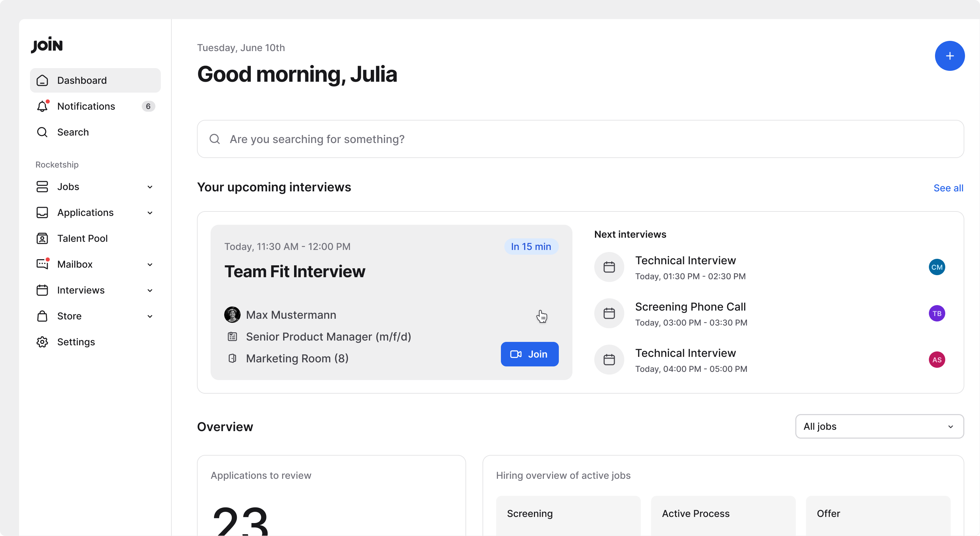Screen dimensions: 980x536
Task: Click the Talent Pool sidebar icon
Action: 42,238
